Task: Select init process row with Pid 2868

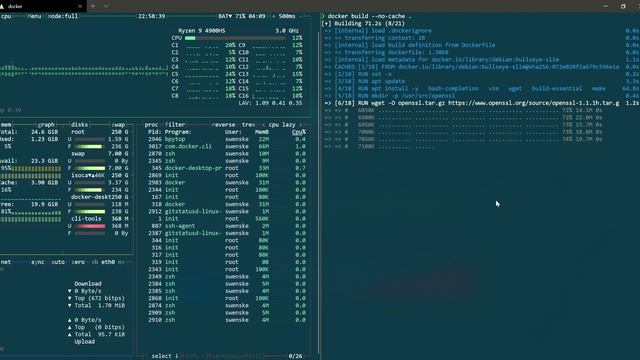Action: (x=227, y=298)
